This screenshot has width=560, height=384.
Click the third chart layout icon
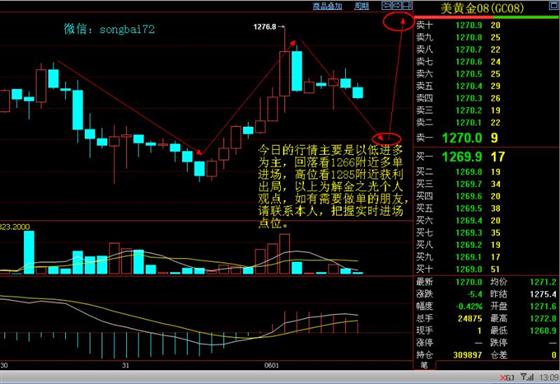408,5
